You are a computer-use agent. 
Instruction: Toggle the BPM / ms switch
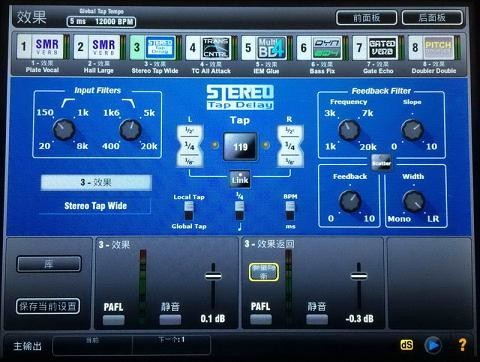(x=290, y=211)
